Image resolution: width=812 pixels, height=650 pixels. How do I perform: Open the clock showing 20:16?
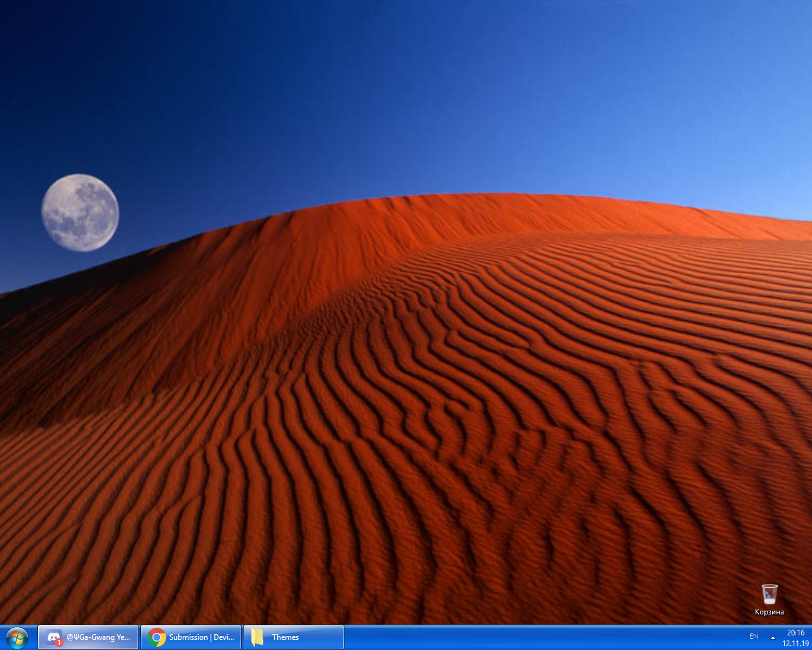click(x=796, y=638)
